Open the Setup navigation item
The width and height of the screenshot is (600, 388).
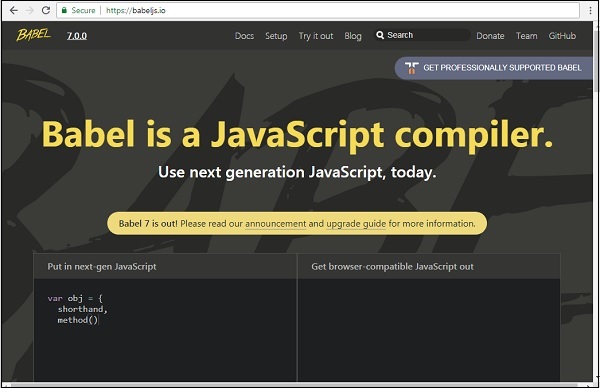click(x=276, y=36)
